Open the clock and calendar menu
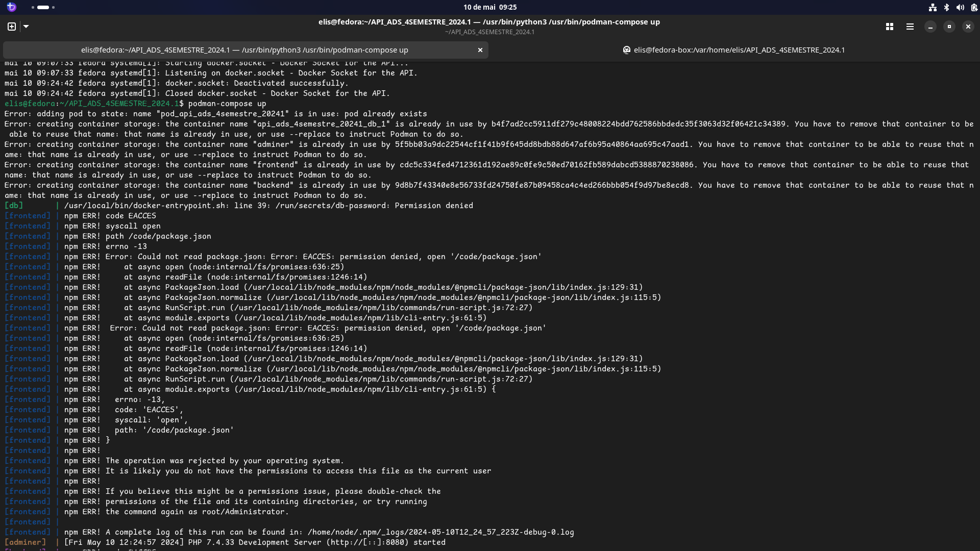The height and width of the screenshot is (551, 980). click(x=489, y=7)
